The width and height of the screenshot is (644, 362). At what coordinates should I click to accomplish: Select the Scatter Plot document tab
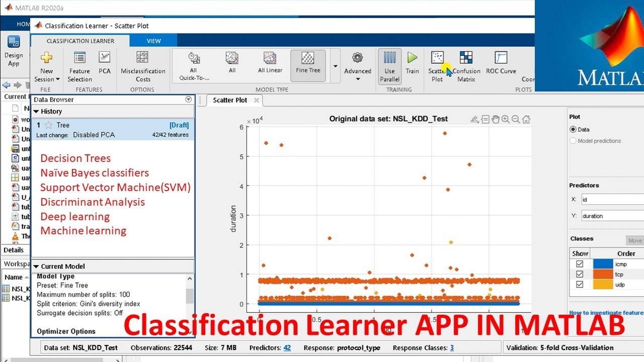coord(230,100)
